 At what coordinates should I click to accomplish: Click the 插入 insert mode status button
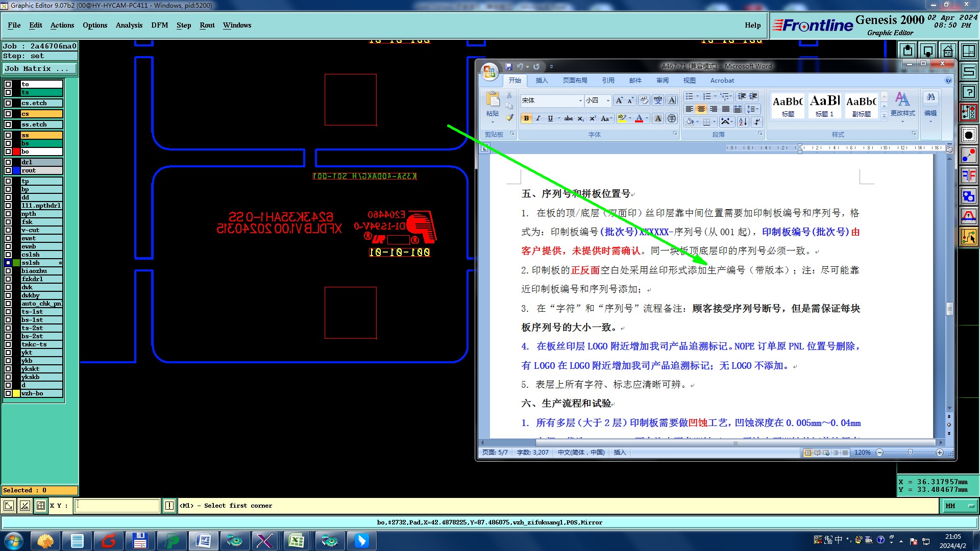point(620,453)
